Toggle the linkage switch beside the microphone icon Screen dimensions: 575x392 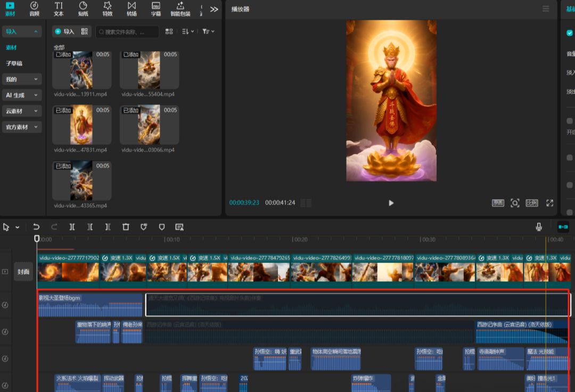click(x=563, y=227)
